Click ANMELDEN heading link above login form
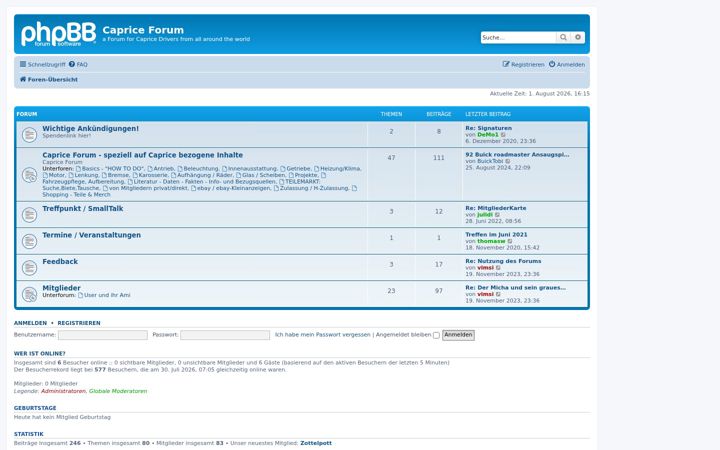 coord(30,323)
